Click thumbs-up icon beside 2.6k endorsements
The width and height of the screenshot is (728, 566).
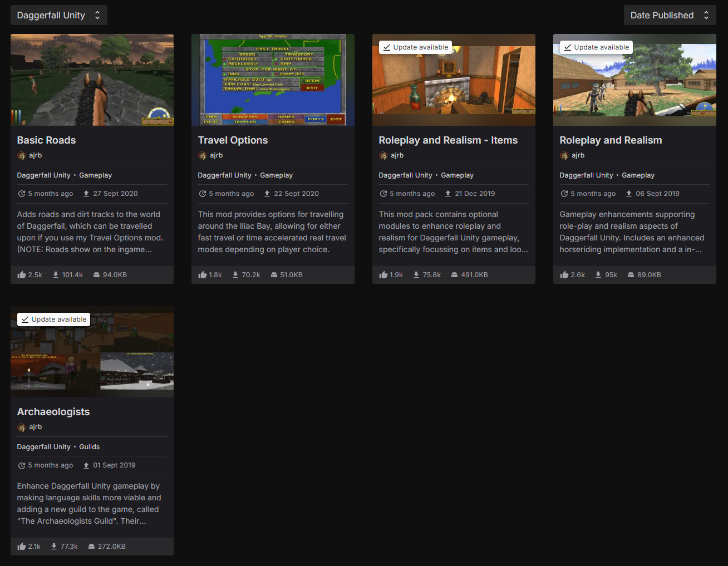[564, 275]
